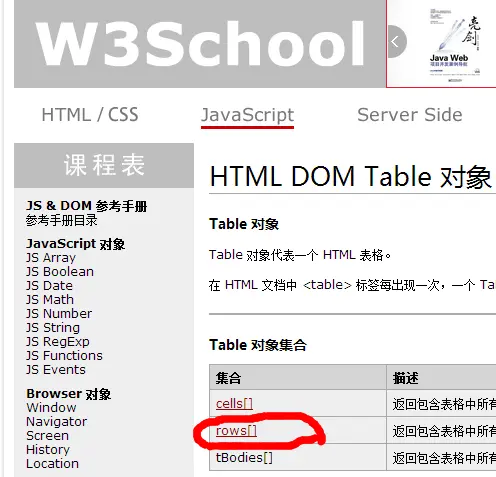Go to JS Boolean page
The width and height of the screenshot is (496, 477).
[x=60, y=272]
